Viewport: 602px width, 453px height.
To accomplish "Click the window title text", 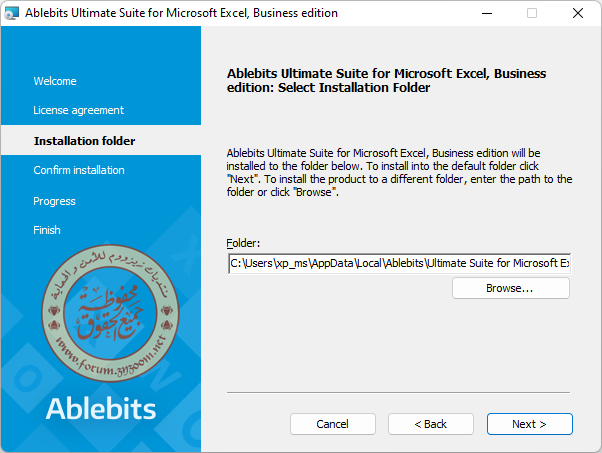I will [182, 13].
